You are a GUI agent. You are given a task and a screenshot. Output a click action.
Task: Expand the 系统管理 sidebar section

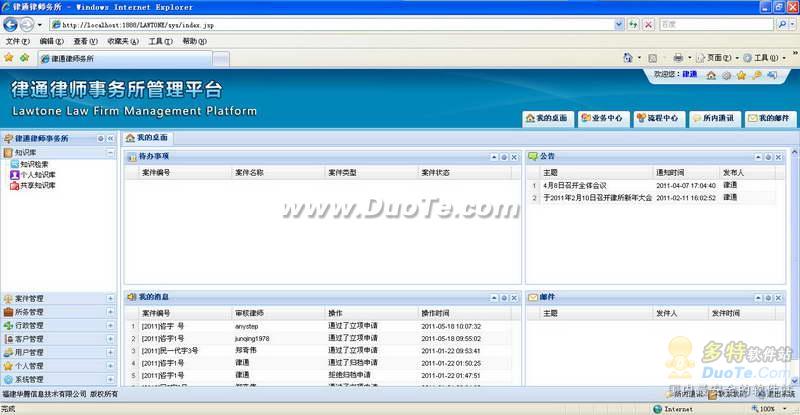coord(110,379)
